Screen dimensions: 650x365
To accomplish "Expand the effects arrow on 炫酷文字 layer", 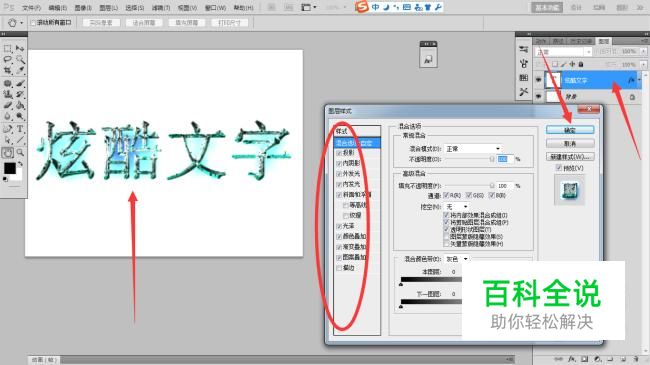I will [639, 80].
